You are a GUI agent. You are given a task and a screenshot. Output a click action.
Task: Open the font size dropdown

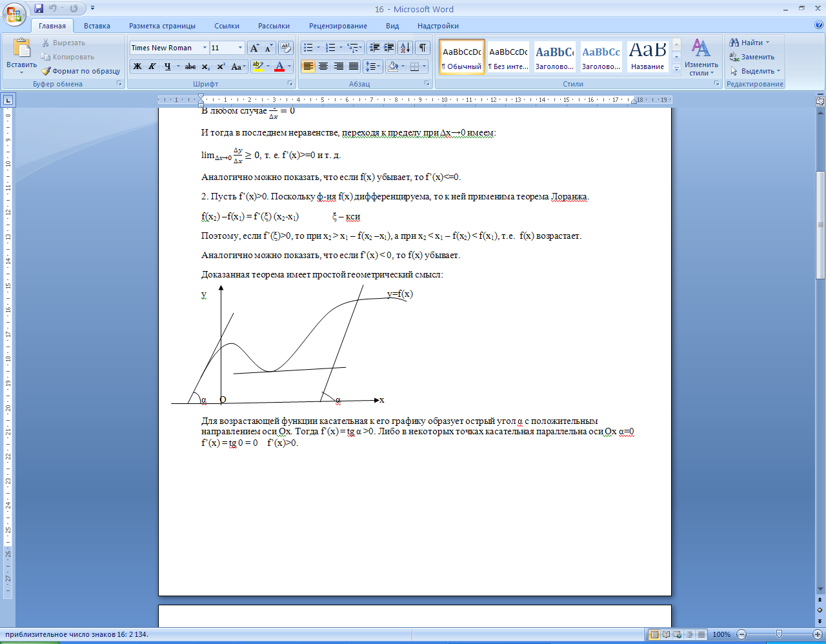(x=241, y=48)
